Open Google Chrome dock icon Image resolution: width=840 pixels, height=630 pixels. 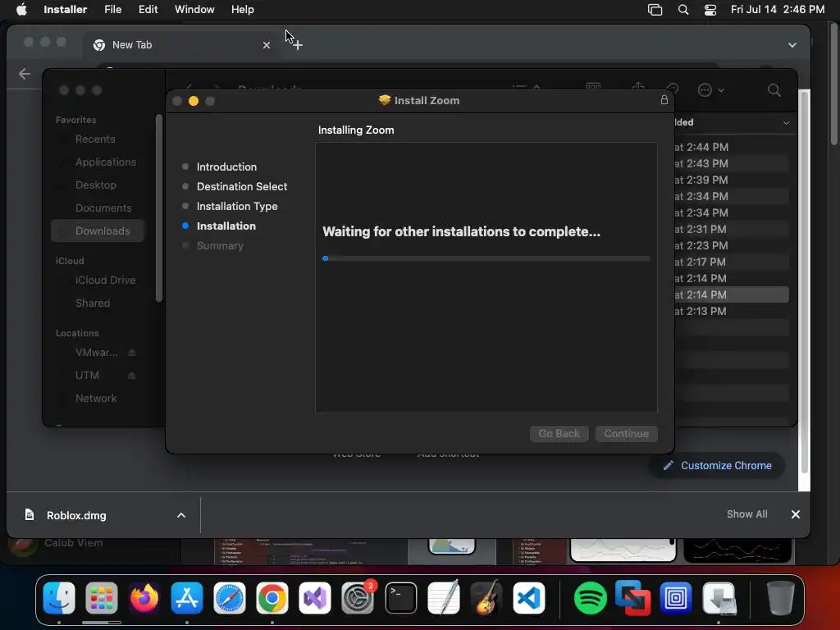272,597
